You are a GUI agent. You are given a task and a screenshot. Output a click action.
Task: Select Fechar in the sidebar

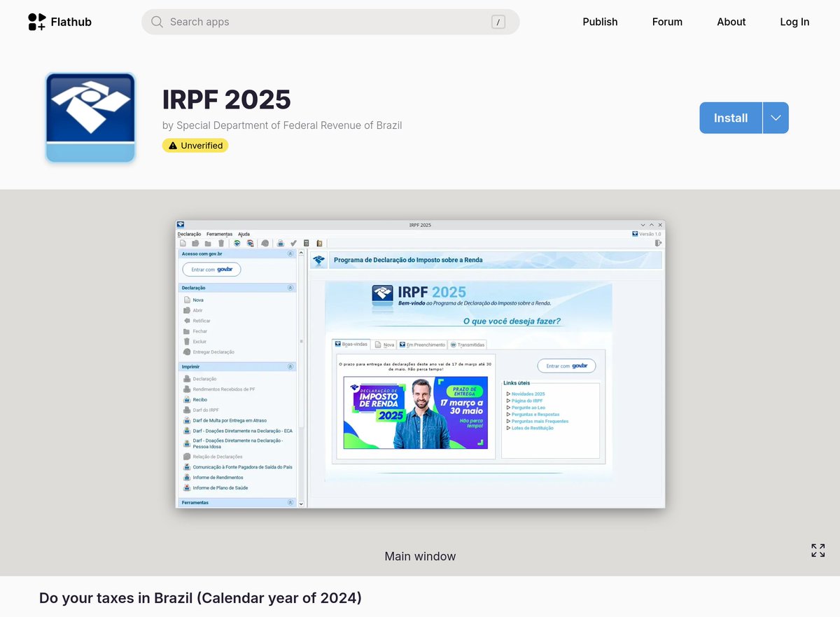tap(195, 331)
